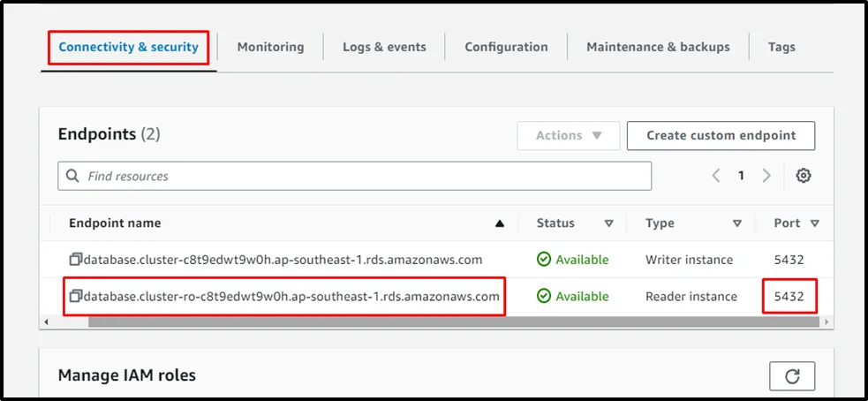Sort endpoints by Endpoint name arrow

coord(500,223)
